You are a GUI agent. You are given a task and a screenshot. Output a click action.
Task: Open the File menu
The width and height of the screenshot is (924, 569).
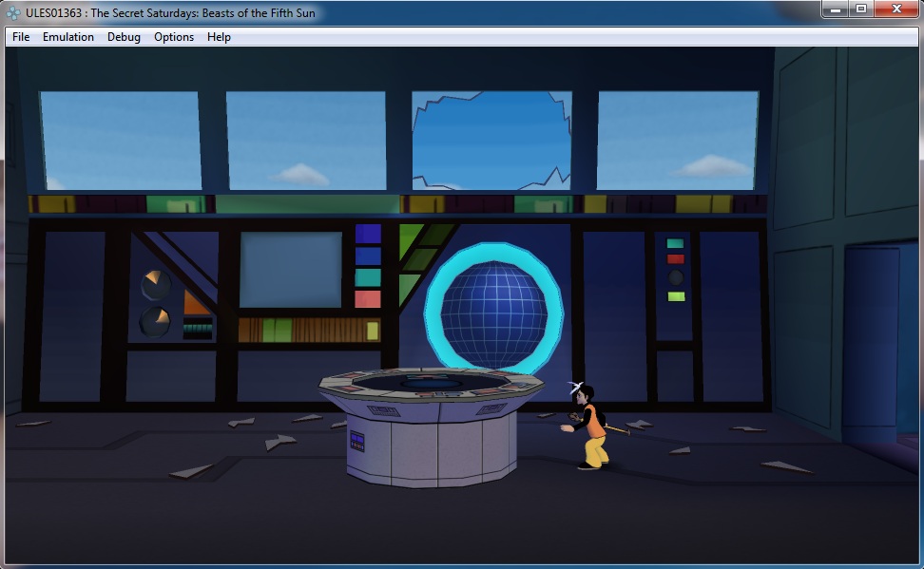pyautogui.click(x=21, y=37)
